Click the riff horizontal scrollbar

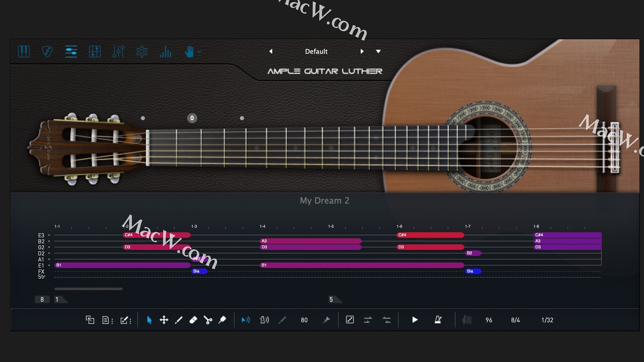[89, 289]
